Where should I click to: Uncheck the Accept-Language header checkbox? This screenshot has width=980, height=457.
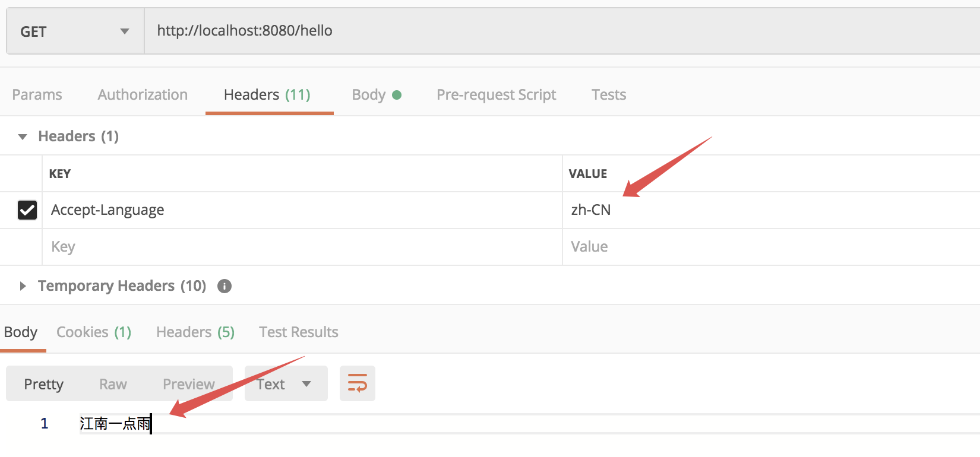click(27, 210)
